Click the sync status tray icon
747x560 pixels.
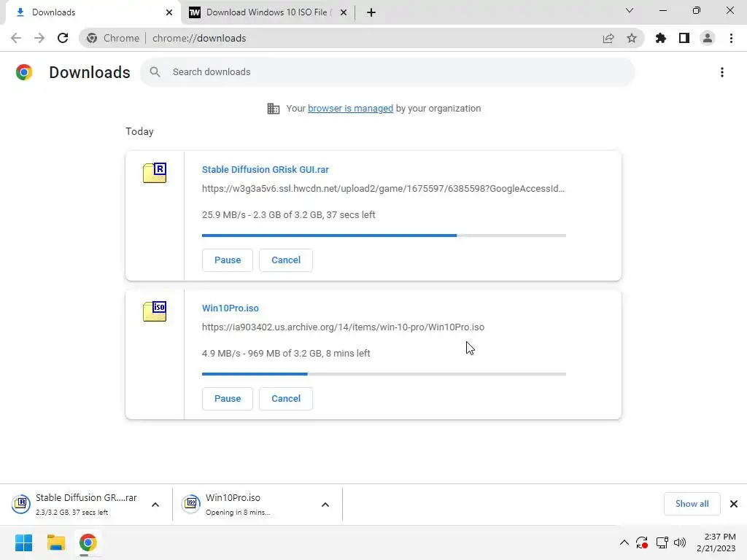[642, 542]
